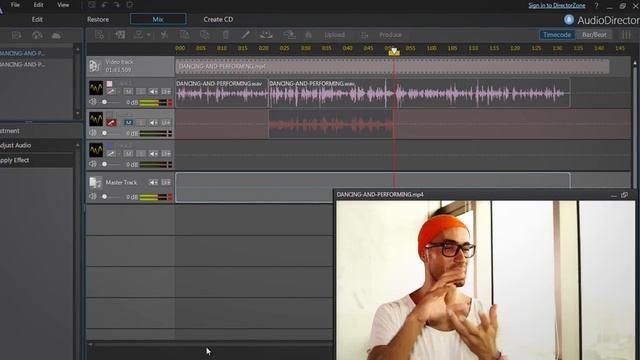Screen dimensions: 640x360
Task: Click library list scroll-down arrow
Action: 77,113
